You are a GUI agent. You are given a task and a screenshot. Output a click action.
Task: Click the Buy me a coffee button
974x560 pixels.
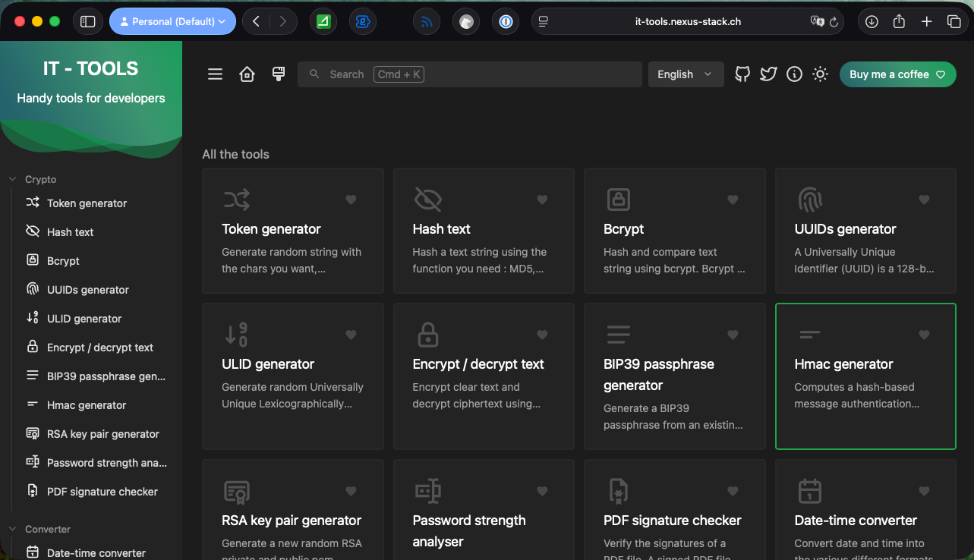pyautogui.click(x=897, y=74)
